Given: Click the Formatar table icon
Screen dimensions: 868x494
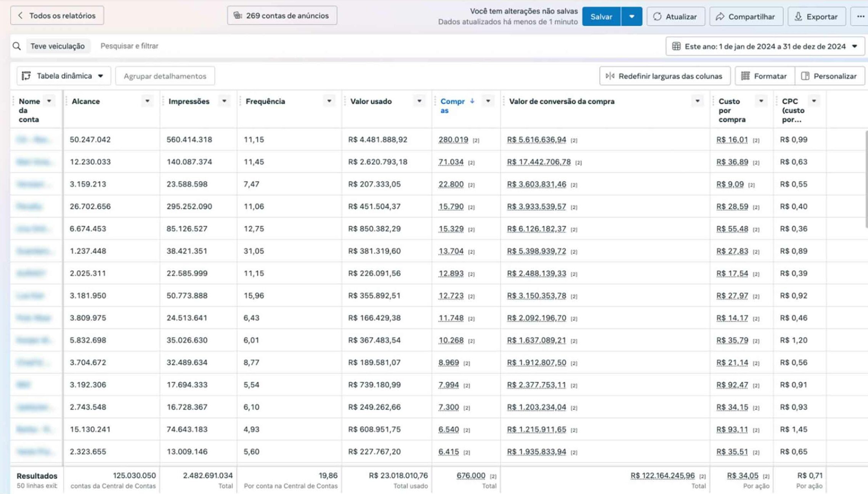Looking at the screenshot, I should (745, 76).
